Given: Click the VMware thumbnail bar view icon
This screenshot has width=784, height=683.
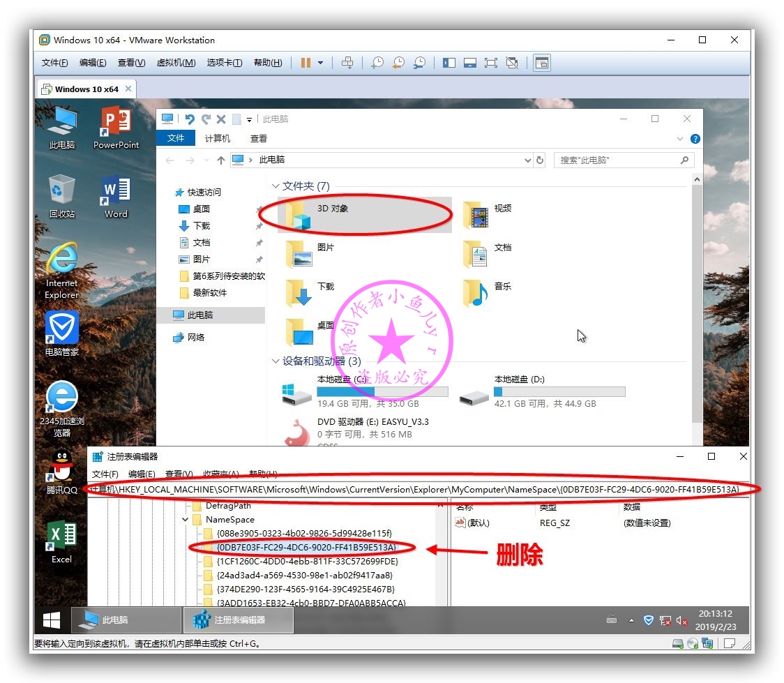Looking at the screenshot, I should (470, 63).
